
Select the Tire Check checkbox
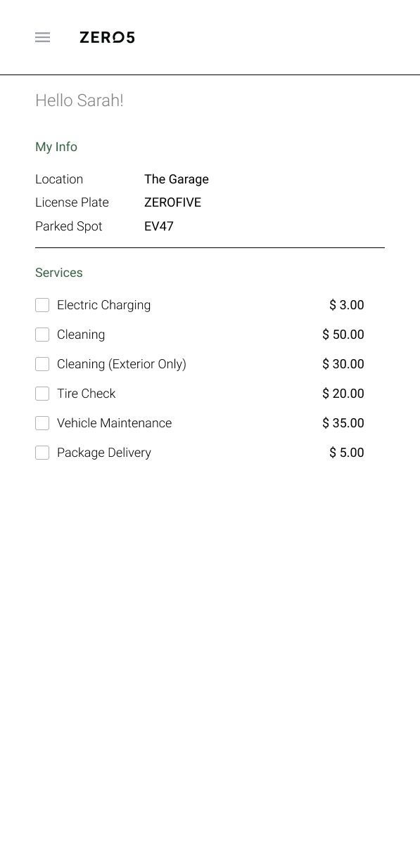coord(42,394)
